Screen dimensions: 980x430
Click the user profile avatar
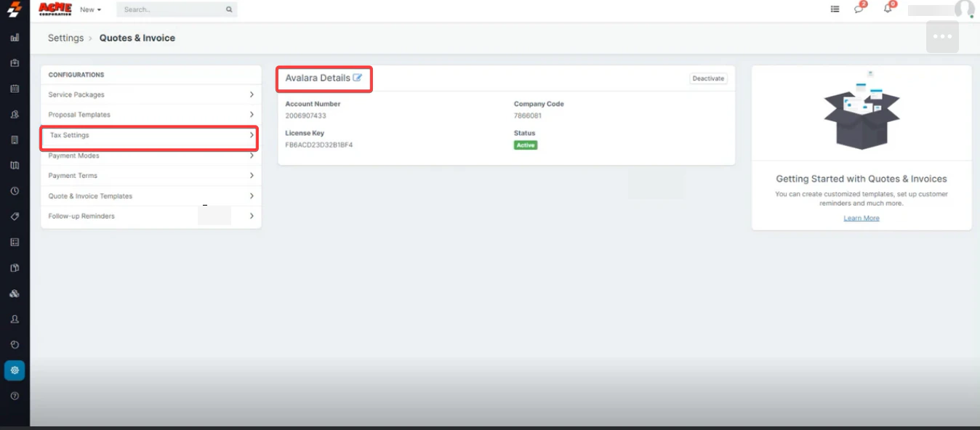point(965,9)
